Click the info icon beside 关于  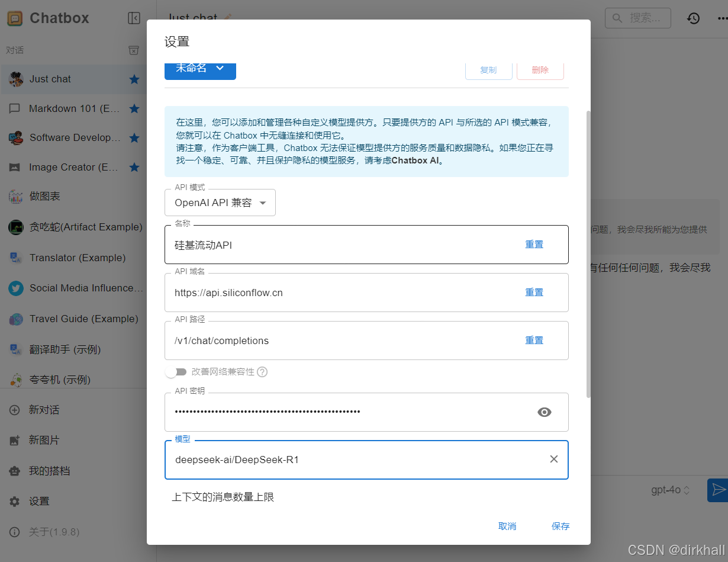[x=15, y=532]
